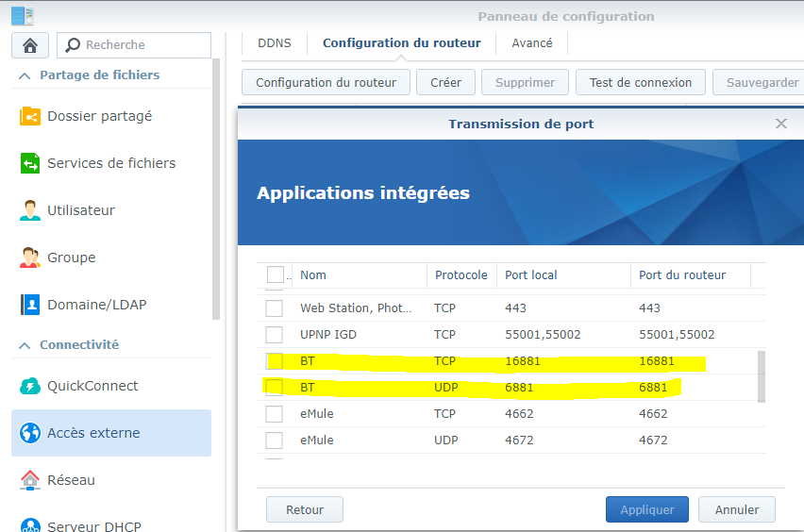Image resolution: width=804 pixels, height=532 pixels.
Task: Open Réseau network house icon
Action: click(x=30, y=480)
